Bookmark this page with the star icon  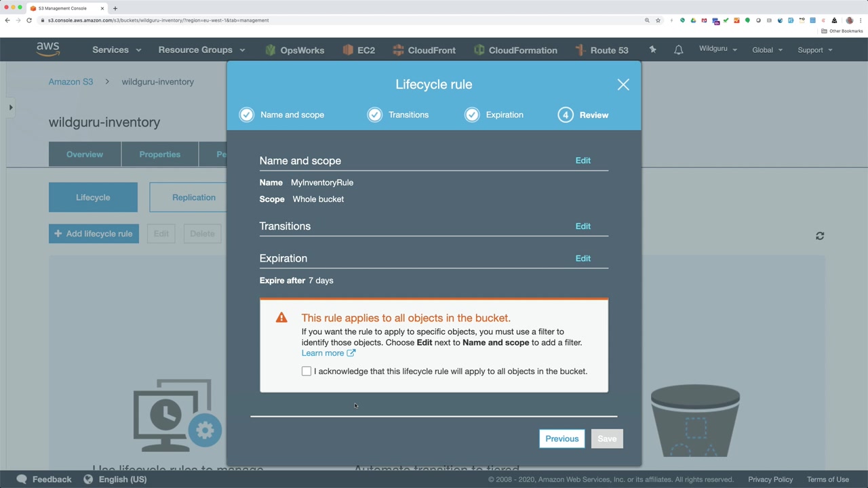658,20
